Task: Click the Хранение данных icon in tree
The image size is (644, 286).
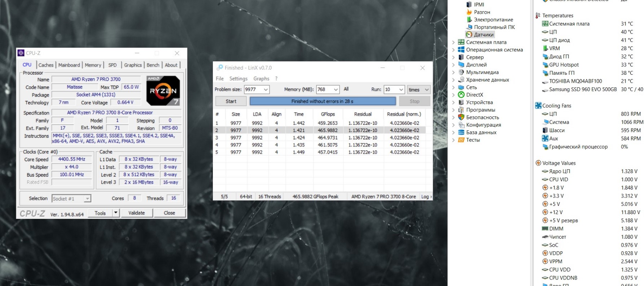Action: 461,80
